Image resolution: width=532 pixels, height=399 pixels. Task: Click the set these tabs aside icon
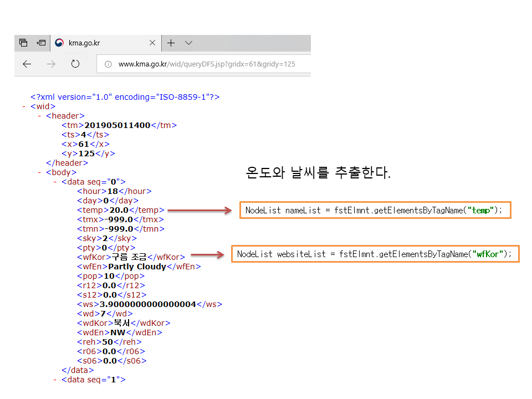tap(41, 43)
